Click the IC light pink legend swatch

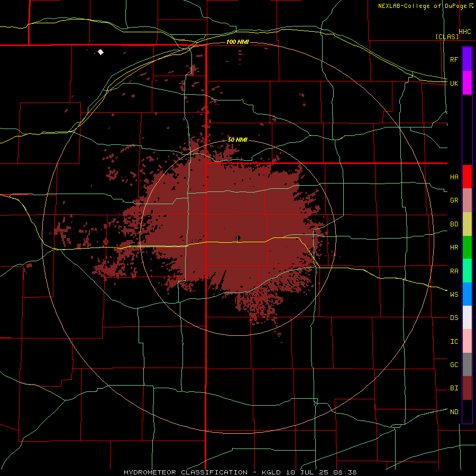click(467, 341)
